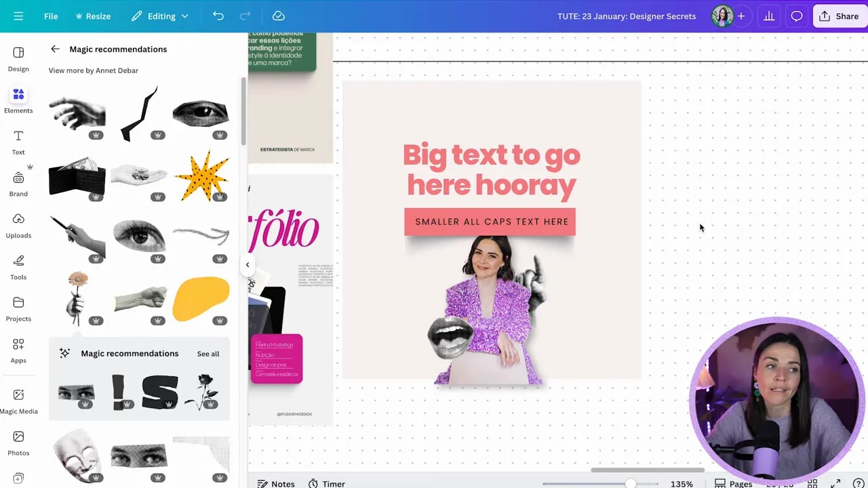Collapse the side panel with the left chevron
Viewport: 868px width, 488px height.
coord(247,264)
